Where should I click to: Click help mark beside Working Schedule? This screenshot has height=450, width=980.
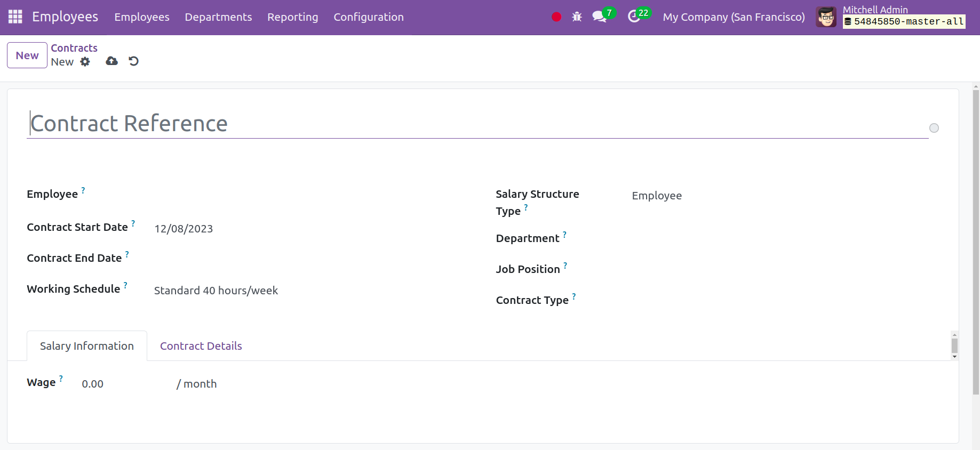coord(125,285)
